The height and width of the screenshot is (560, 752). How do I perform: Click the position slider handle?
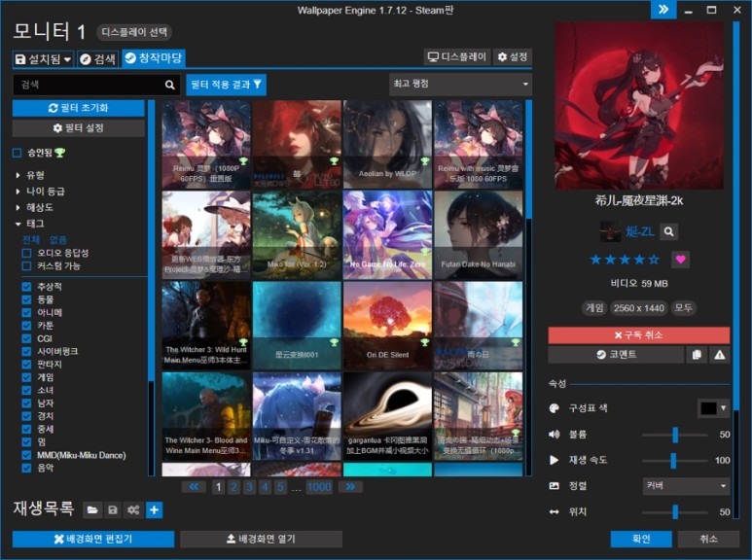pyautogui.click(x=675, y=512)
